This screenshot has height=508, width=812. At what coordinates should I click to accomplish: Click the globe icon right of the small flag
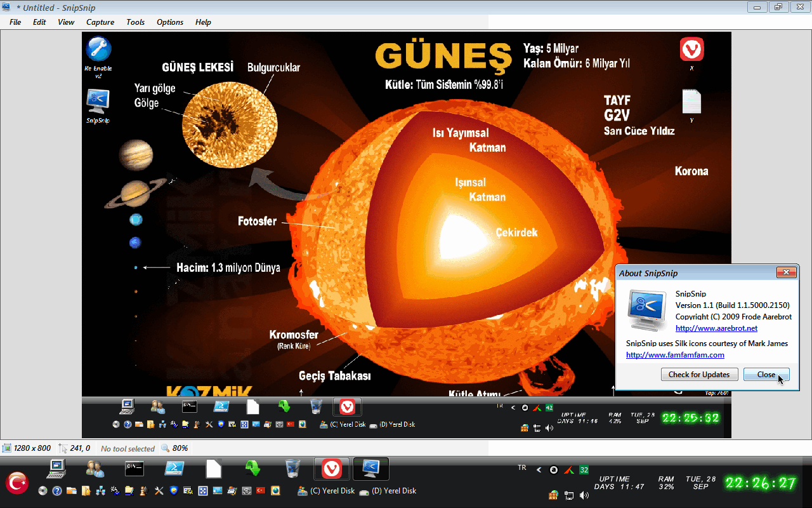tap(275, 491)
